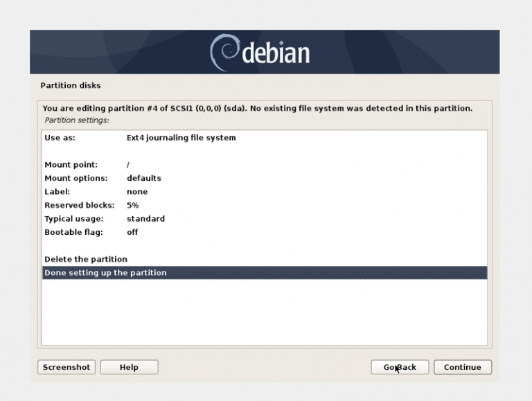Select the 'Typical usage: standard' row

coord(265,219)
